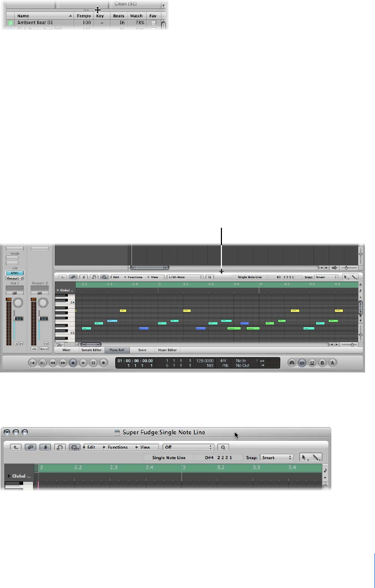Toggle MIDI Out button in embedded Piano Roll
The image size is (375, 588).
[x=105, y=277]
